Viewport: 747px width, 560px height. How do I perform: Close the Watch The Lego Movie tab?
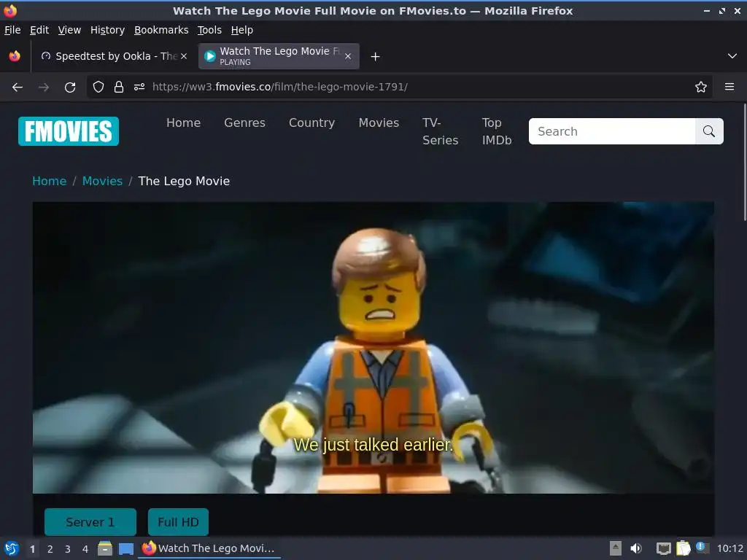[x=348, y=56]
